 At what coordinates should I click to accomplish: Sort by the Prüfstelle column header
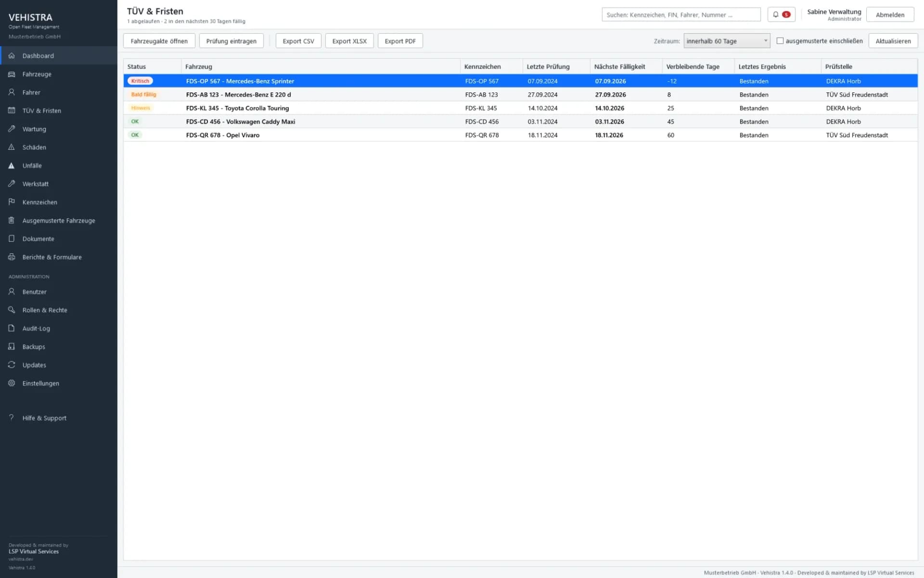coord(869,66)
